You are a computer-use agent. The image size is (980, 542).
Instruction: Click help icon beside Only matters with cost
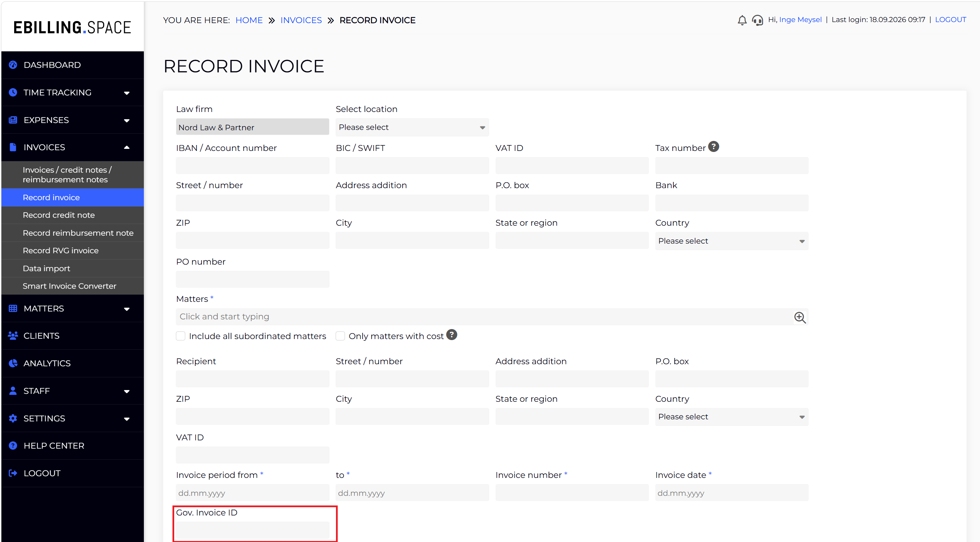[452, 335]
